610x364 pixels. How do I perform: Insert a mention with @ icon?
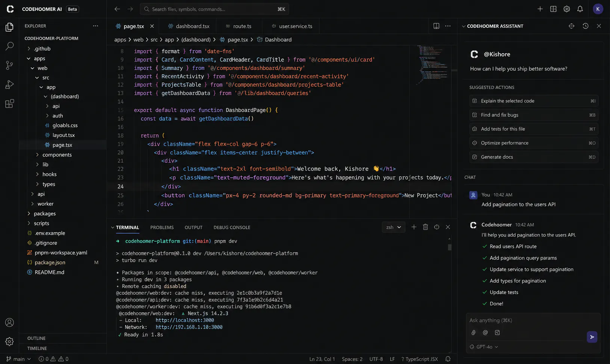coord(485,332)
